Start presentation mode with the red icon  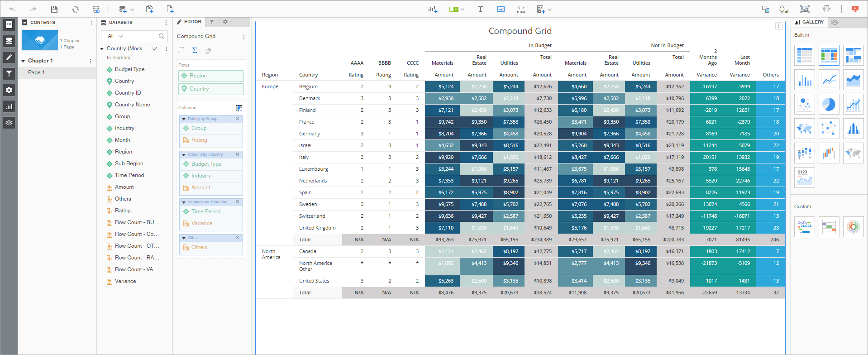coord(855,10)
